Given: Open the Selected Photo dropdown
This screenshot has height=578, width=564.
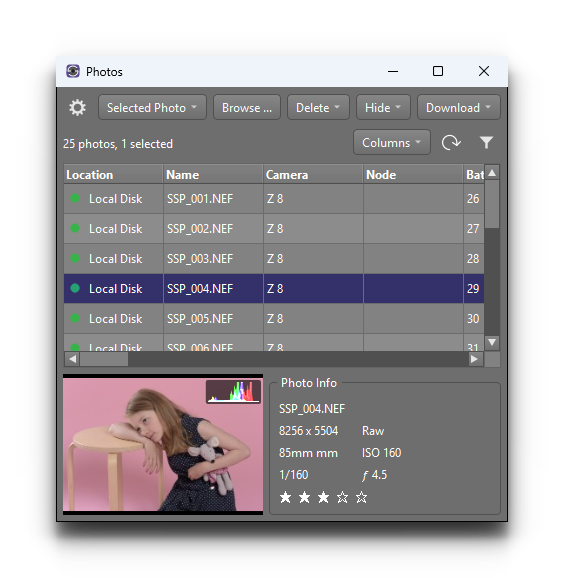Looking at the screenshot, I should click(x=152, y=108).
